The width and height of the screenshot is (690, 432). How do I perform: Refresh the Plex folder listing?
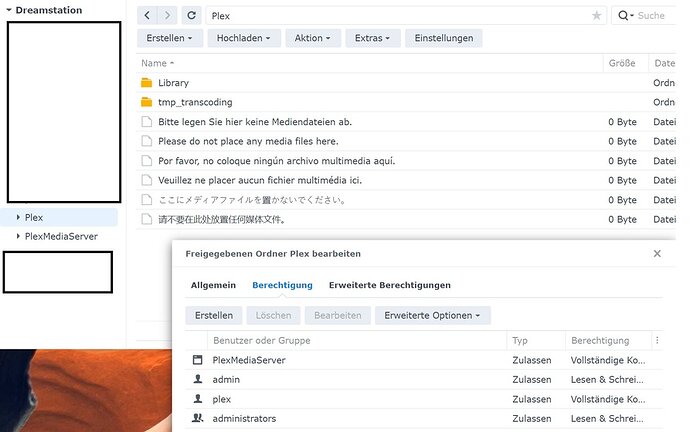coord(191,15)
